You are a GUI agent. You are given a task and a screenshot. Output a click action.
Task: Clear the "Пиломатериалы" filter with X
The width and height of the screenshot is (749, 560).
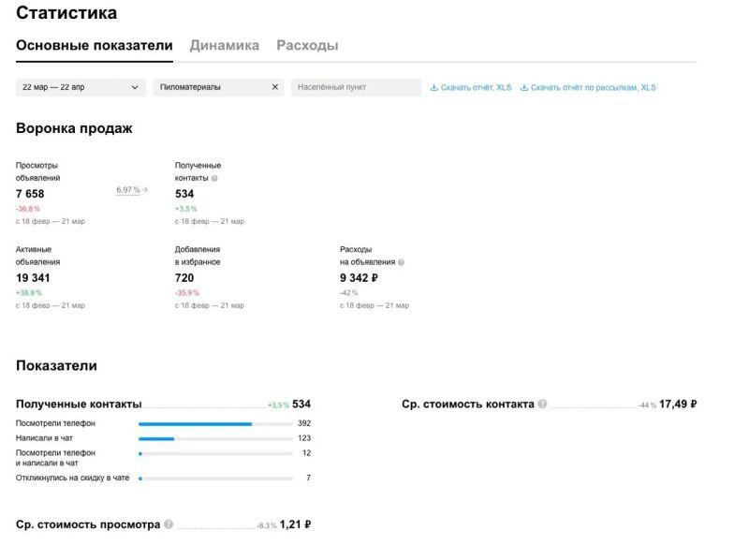275,87
